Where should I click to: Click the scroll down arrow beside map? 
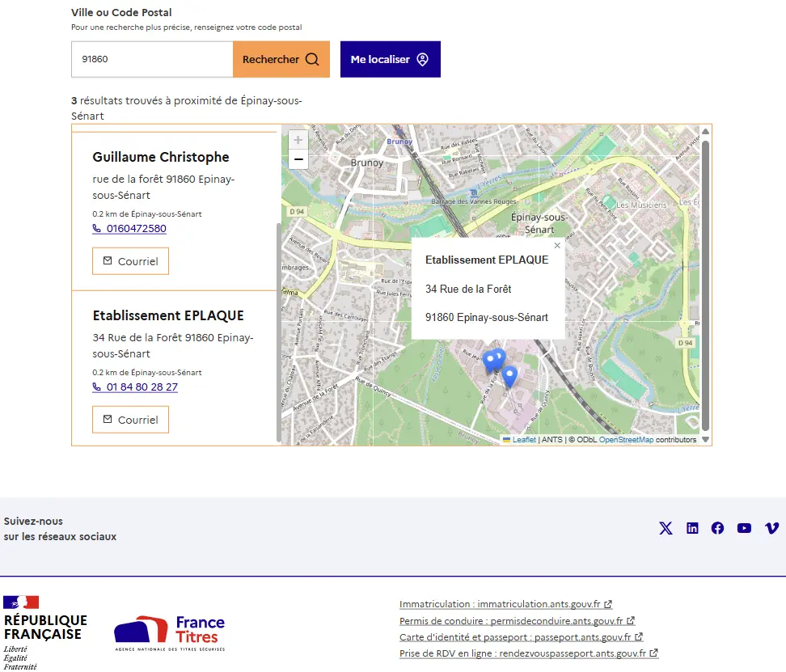point(706,439)
